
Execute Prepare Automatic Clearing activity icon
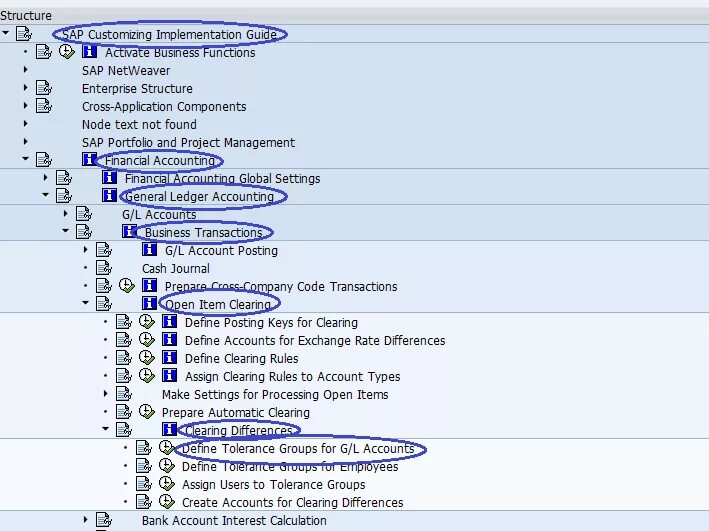coord(147,412)
